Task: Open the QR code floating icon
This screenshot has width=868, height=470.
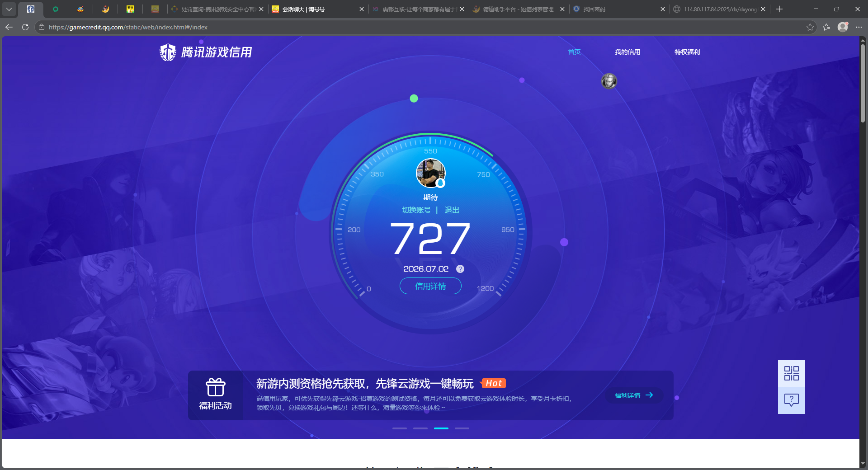Action: 792,373
